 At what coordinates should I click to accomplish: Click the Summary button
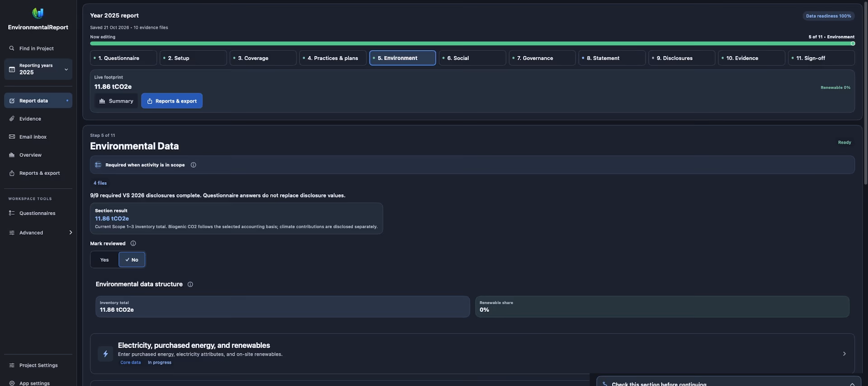pos(116,101)
